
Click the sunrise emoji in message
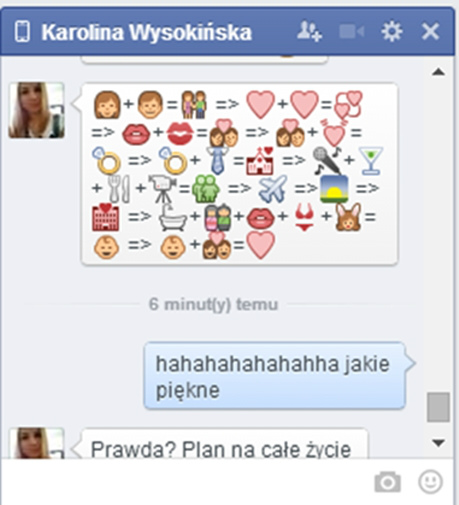tap(334, 189)
